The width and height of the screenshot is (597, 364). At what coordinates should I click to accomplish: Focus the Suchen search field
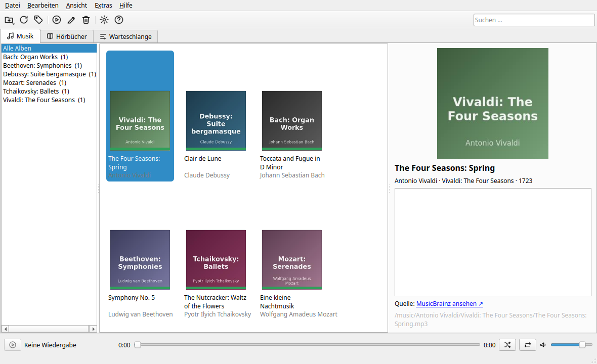pyautogui.click(x=534, y=20)
